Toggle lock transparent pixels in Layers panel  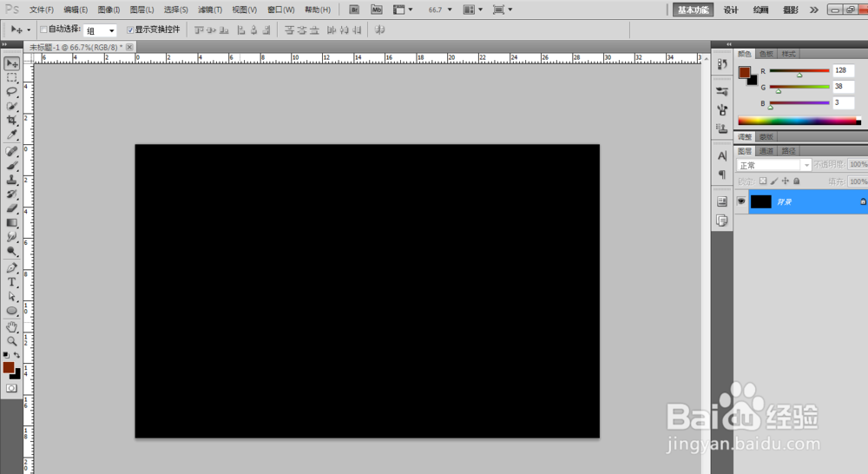point(763,181)
